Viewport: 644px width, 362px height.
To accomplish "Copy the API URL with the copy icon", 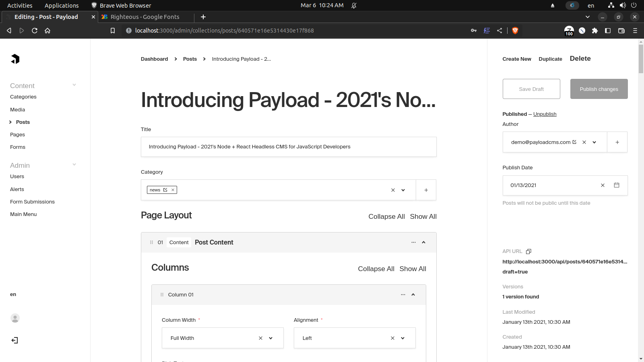I will [528, 251].
